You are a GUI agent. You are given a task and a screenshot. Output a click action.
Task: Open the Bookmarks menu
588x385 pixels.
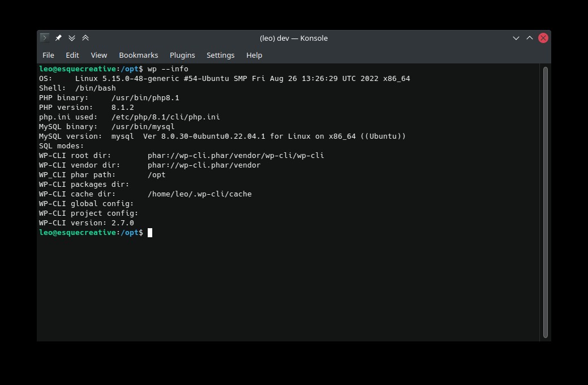[139, 55]
